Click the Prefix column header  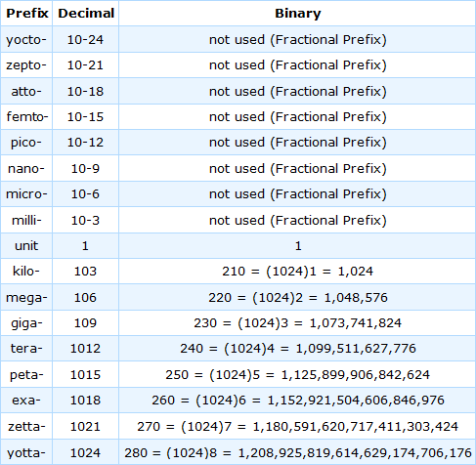(26, 14)
